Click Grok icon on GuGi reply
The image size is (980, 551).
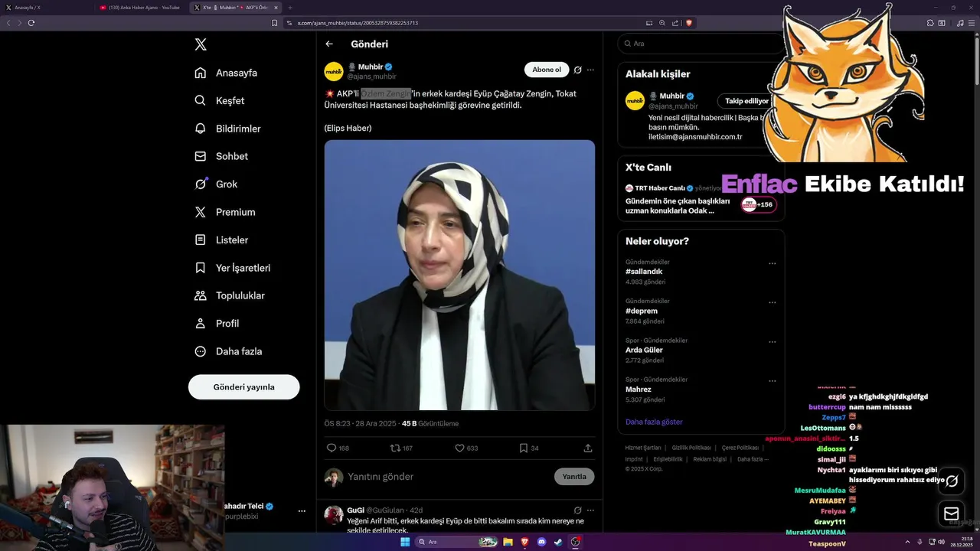578,510
